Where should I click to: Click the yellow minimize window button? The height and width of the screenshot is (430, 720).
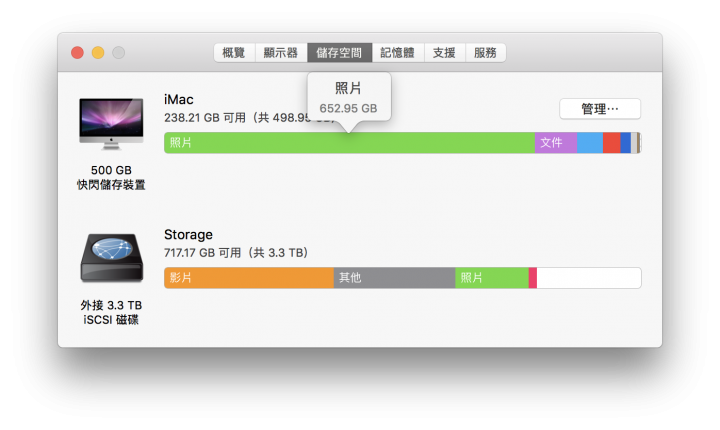point(98,53)
